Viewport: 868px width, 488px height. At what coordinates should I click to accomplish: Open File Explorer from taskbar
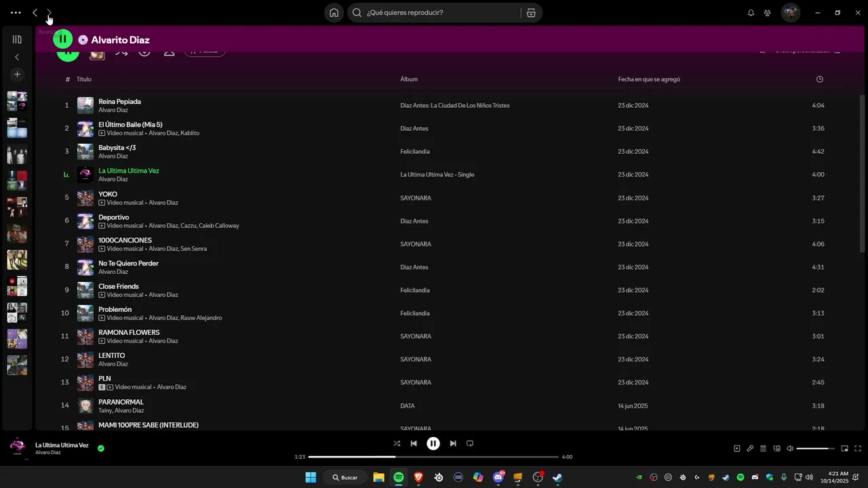378,477
